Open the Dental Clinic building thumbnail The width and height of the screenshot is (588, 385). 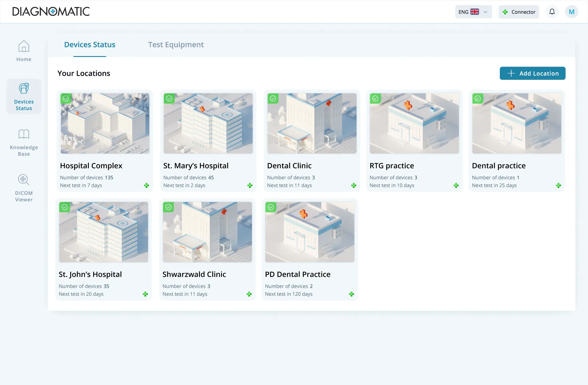tap(312, 123)
